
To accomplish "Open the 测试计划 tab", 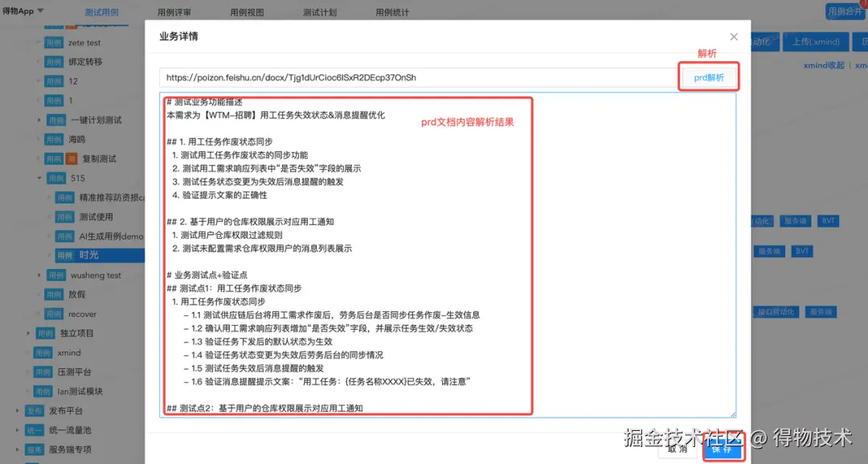I will pos(319,12).
